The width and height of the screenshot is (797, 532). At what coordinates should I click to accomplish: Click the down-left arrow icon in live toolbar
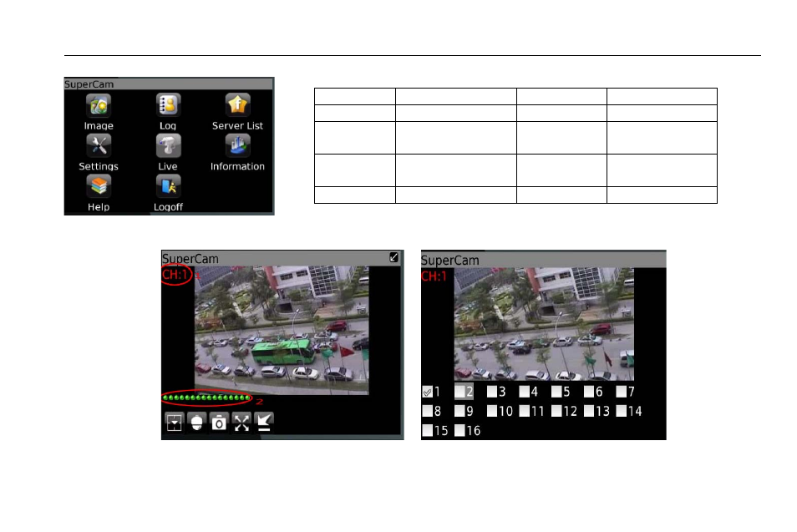(264, 423)
